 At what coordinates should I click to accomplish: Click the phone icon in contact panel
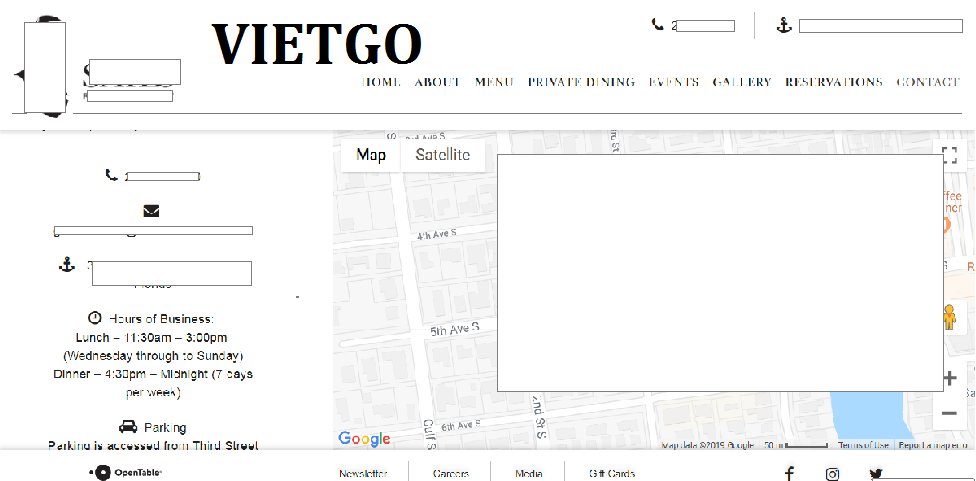[x=111, y=175]
